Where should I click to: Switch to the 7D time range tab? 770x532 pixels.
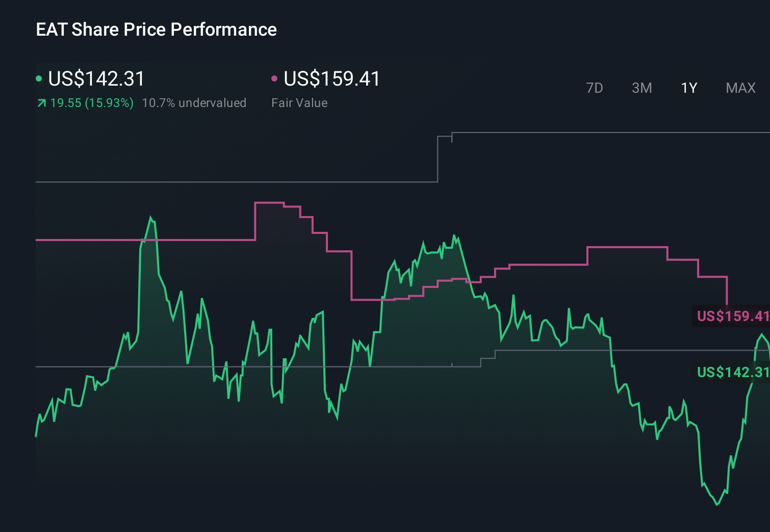coord(595,88)
